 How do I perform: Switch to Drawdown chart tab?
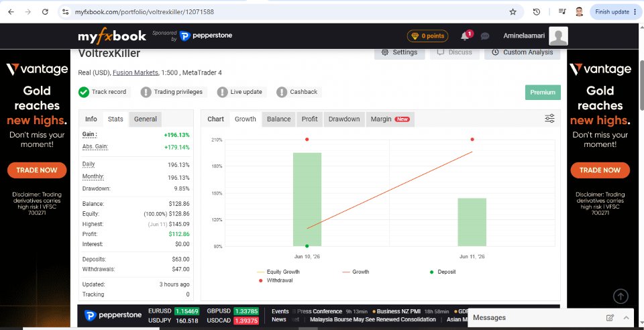(x=344, y=119)
